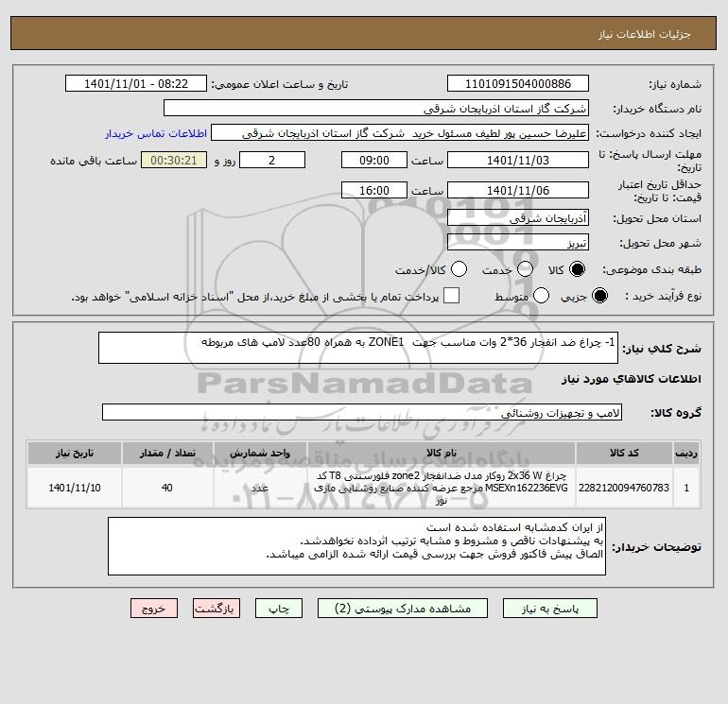Click the خروج exit button

coord(154,609)
